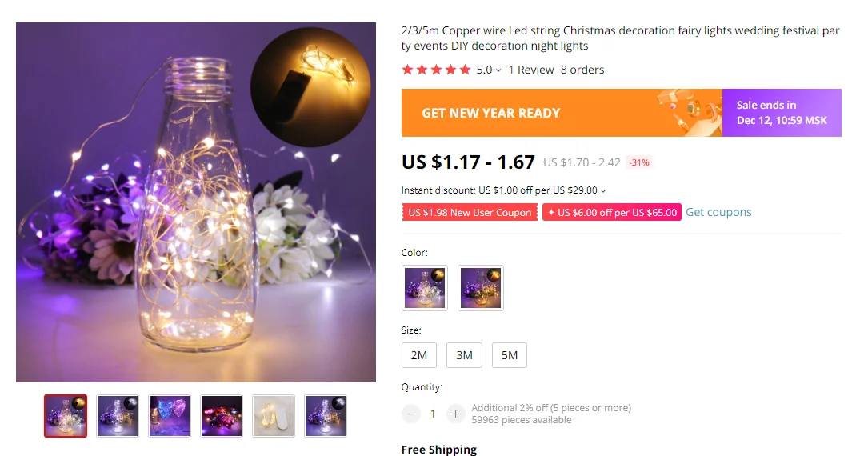
Task: Select the first bottle lights thumbnail
Action: (66, 416)
